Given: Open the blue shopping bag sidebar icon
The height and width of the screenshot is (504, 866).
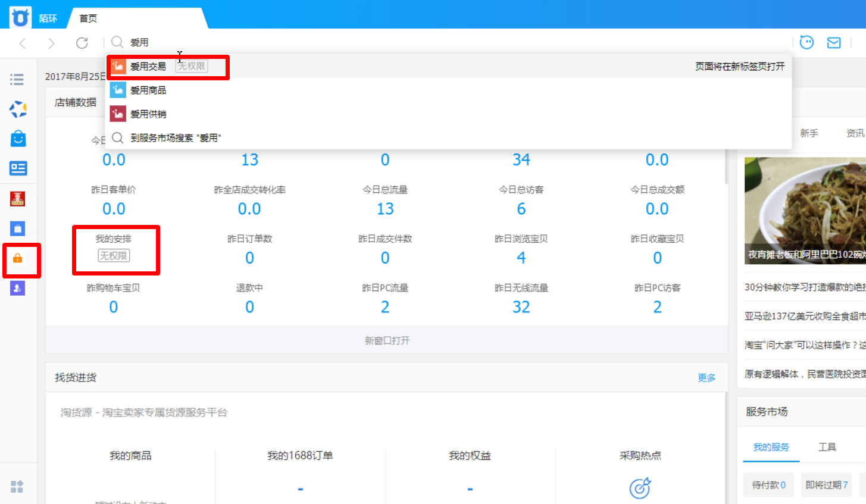Looking at the screenshot, I should pyautogui.click(x=18, y=139).
